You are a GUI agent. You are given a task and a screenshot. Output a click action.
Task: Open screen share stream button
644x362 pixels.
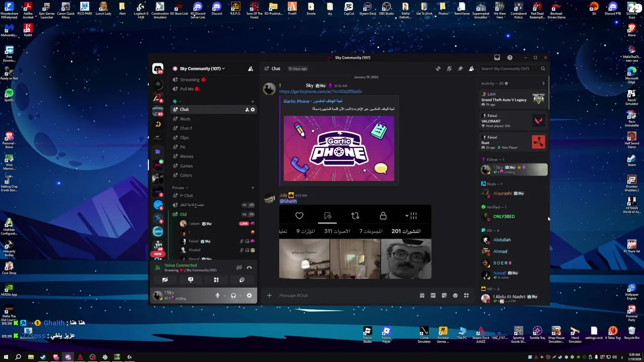[x=191, y=280]
